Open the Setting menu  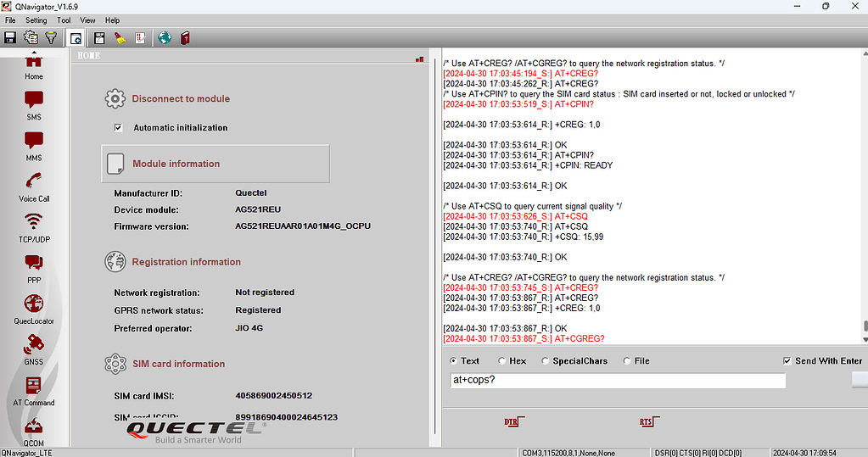click(36, 20)
